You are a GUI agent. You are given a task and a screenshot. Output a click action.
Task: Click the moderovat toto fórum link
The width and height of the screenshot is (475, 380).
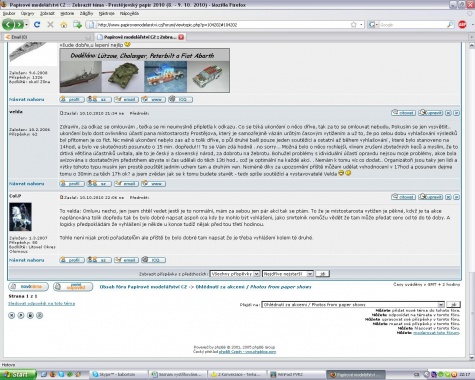[x=436, y=333]
